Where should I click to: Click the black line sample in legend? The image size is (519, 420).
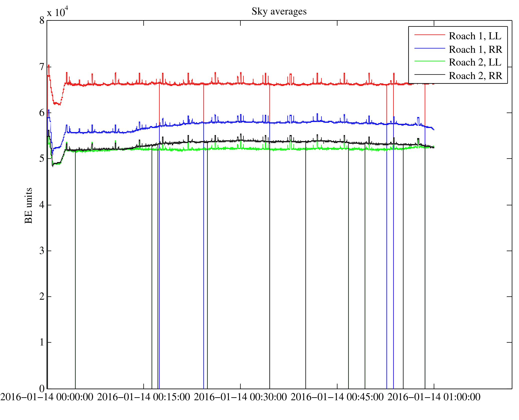point(429,74)
